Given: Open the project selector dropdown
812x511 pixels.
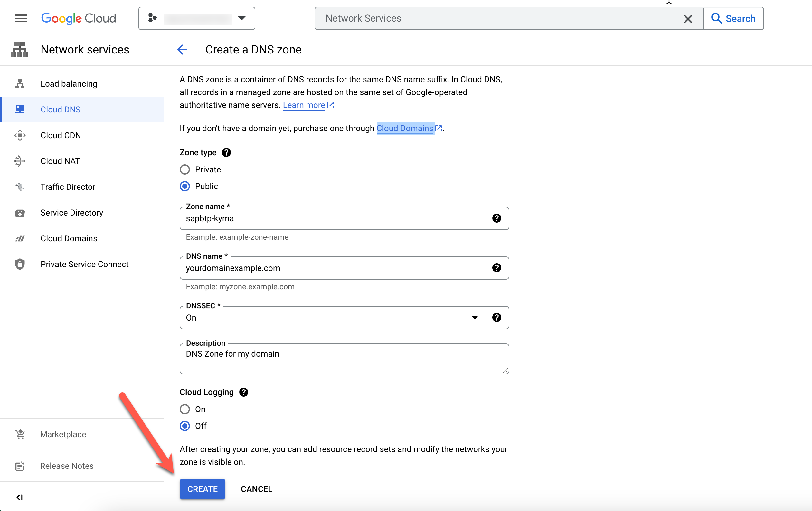Looking at the screenshot, I should pos(197,18).
